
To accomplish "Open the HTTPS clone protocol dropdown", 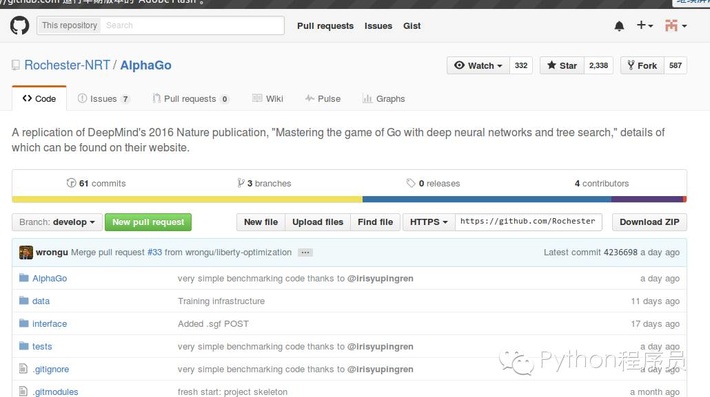I will pos(429,222).
